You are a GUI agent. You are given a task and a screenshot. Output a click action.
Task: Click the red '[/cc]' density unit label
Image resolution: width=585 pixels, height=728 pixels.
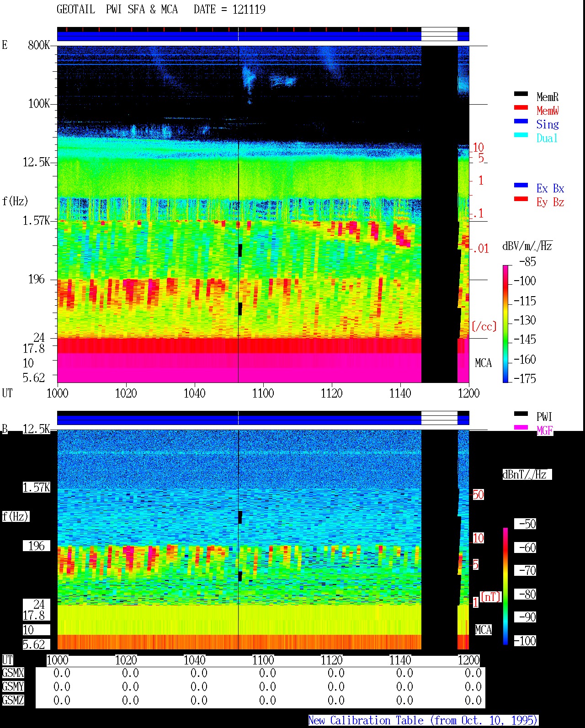click(484, 326)
